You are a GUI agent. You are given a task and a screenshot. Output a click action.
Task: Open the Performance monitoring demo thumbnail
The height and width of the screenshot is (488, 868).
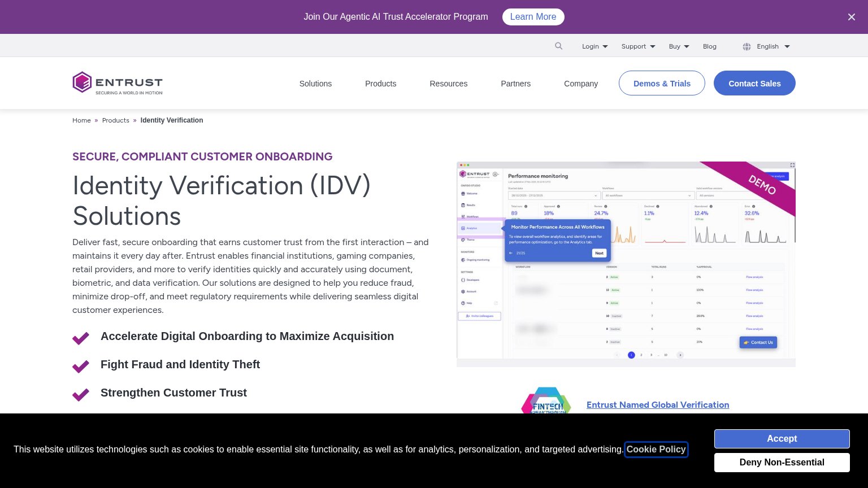click(626, 264)
